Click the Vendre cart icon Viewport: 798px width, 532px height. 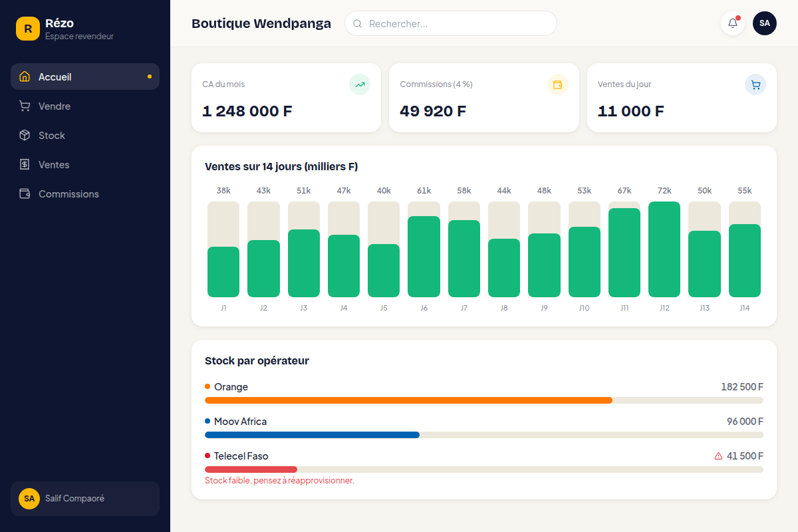25,106
